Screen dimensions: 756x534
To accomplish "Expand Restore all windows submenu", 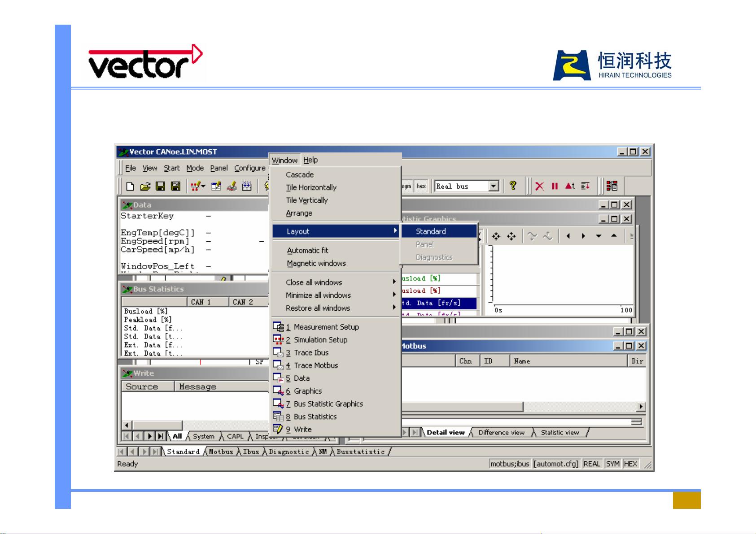I will click(x=336, y=308).
